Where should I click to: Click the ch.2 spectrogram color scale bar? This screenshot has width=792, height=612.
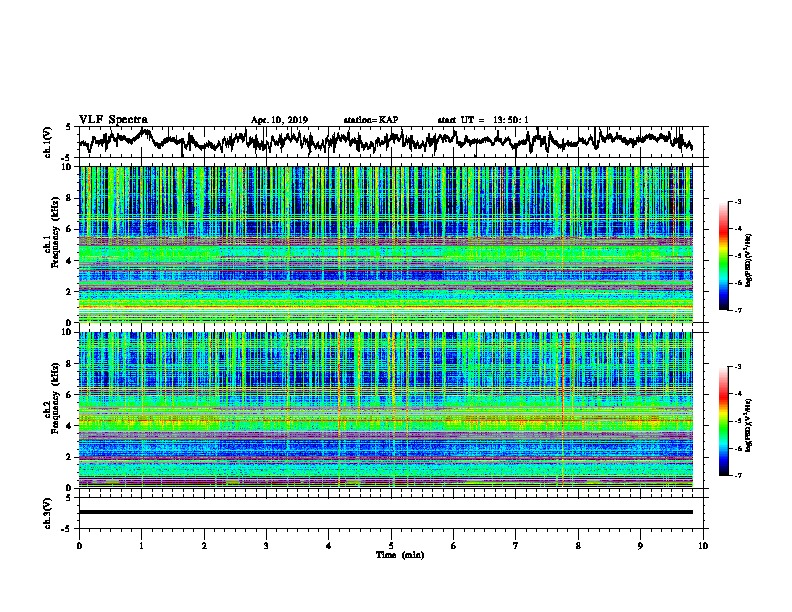[723, 421]
